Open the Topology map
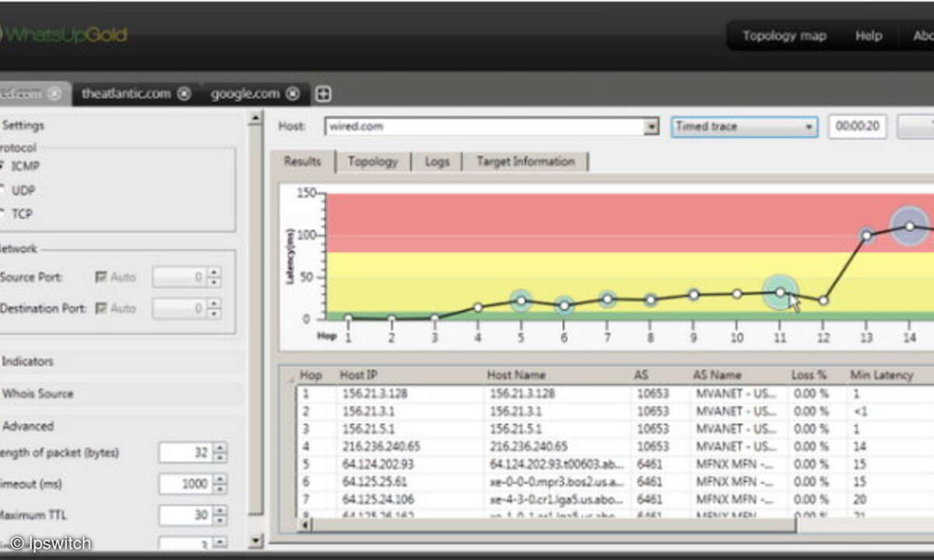 (784, 36)
